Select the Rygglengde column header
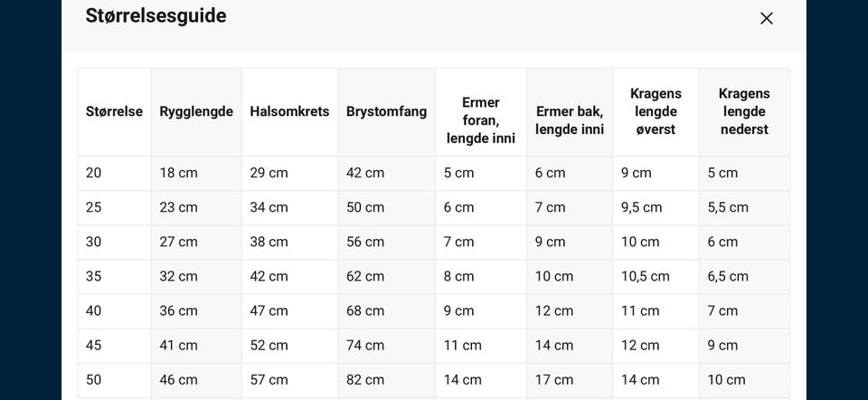Image resolution: width=868 pixels, height=400 pixels. pos(196,111)
